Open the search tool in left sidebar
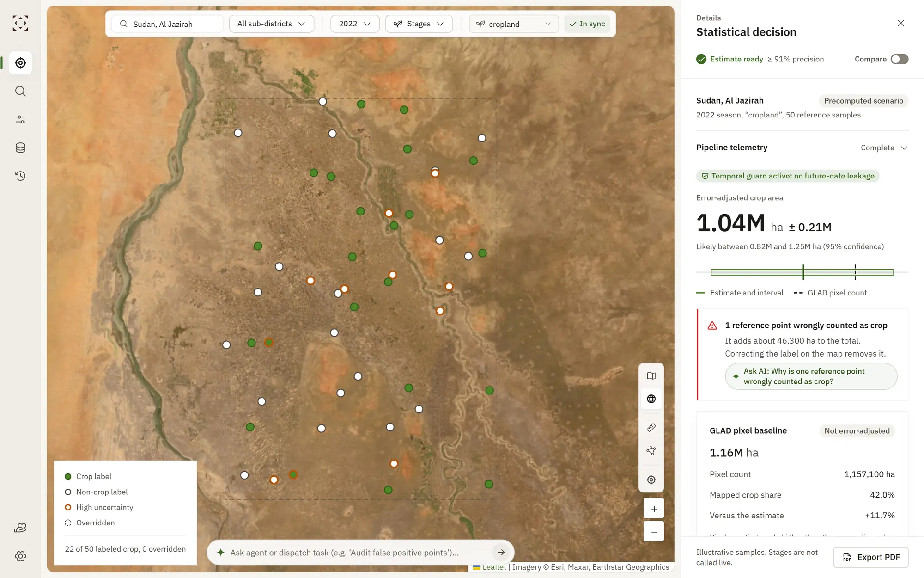 pyautogui.click(x=20, y=91)
